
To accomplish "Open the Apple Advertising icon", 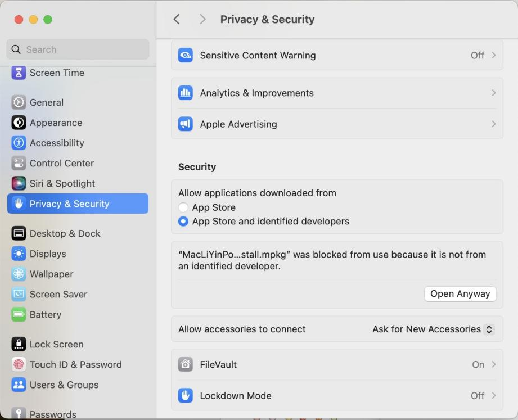I will 186,124.
